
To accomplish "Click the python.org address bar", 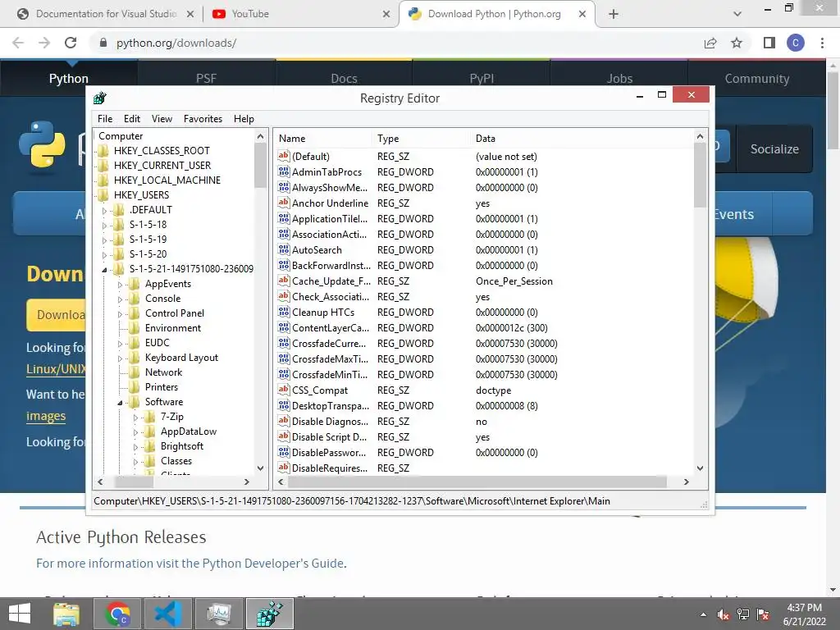I will (x=396, y=43).
